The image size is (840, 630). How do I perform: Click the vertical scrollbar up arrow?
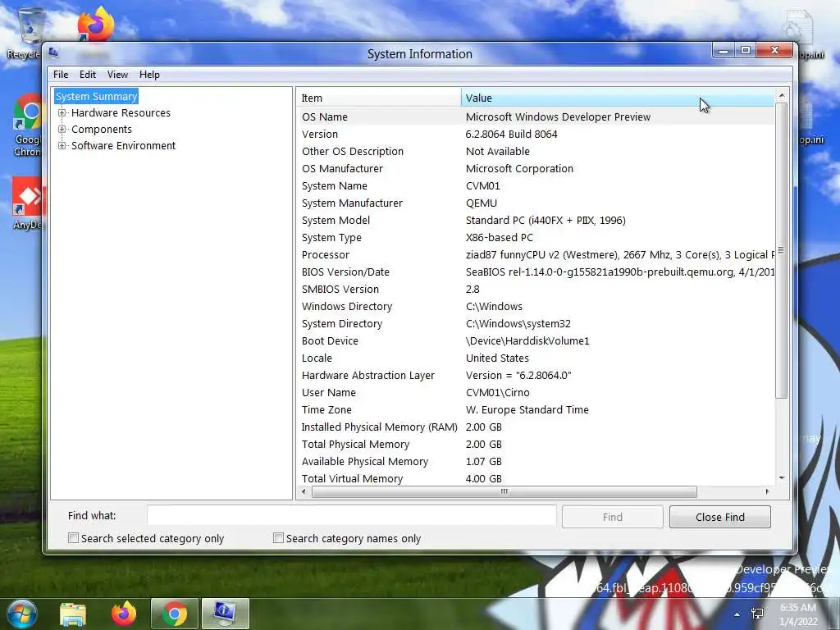[x=782, y=95]
